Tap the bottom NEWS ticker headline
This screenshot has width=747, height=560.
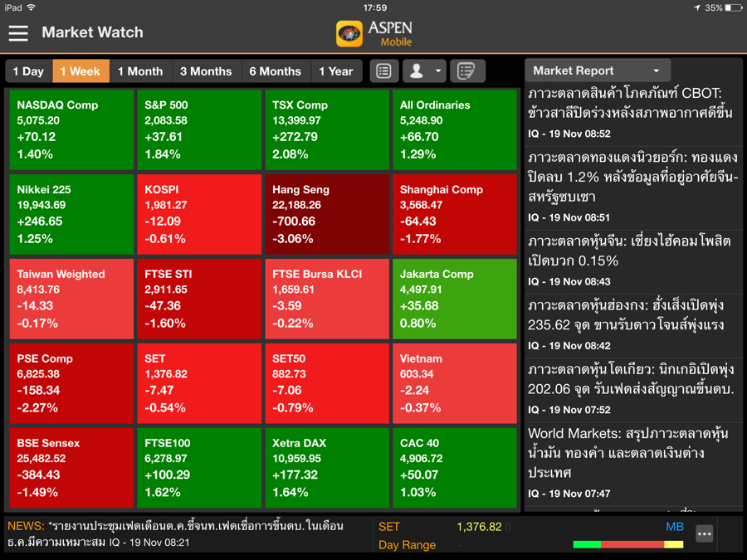pyautogui.click(x=175, y=533)
